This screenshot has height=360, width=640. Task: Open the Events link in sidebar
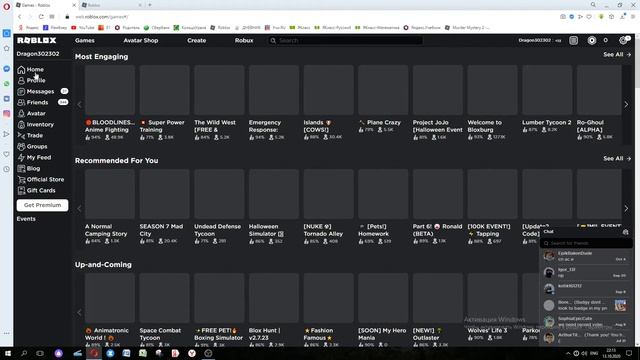click(x=26, y=219)
